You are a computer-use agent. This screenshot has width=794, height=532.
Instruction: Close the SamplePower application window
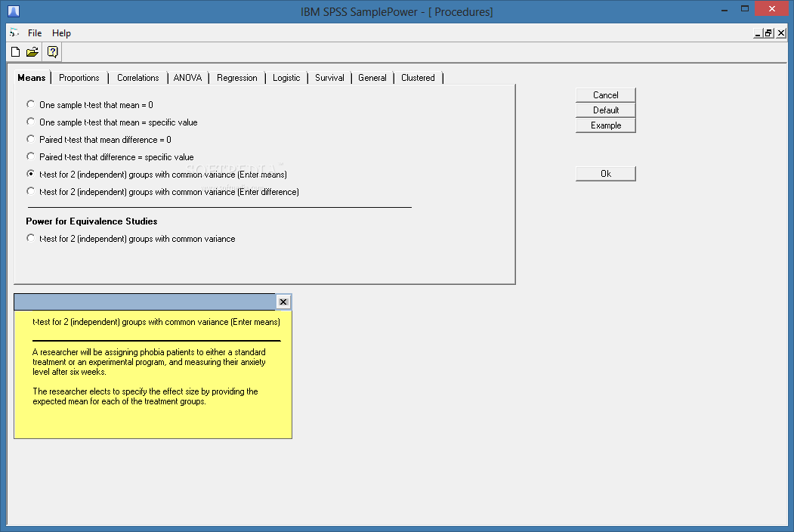tap(772, 8)
